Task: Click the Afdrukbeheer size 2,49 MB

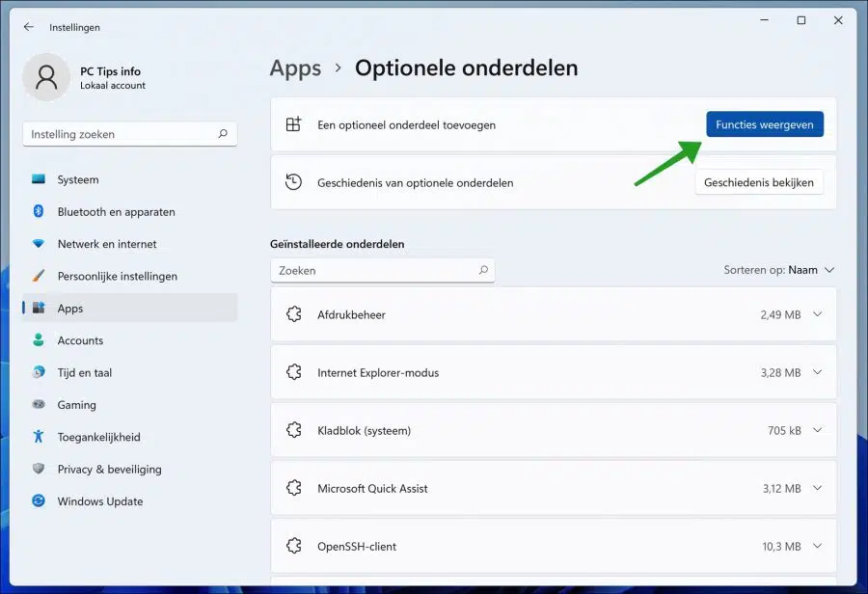Action: click(x=780, y=314)
